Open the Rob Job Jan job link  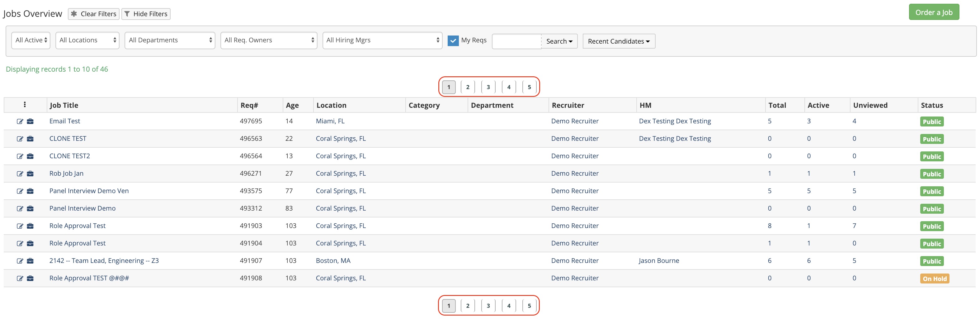coord(66,174)
